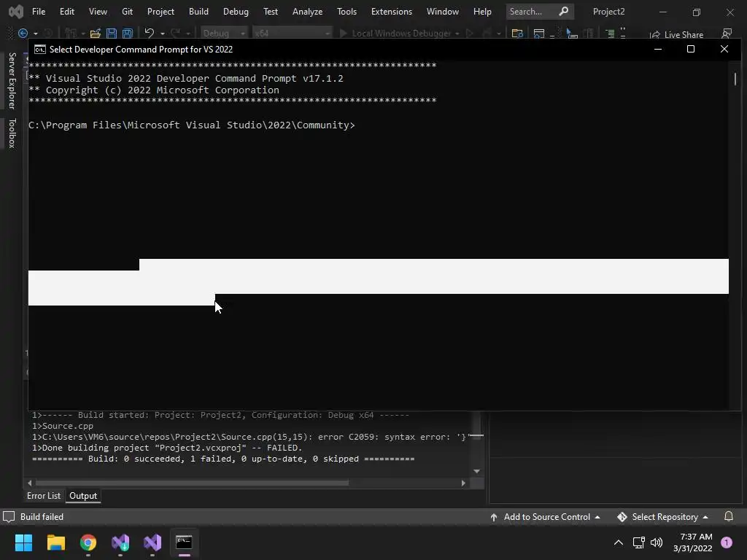Screen dimensions: 747x560
Task: Click the Save All icon
Action: click(127, 33)
